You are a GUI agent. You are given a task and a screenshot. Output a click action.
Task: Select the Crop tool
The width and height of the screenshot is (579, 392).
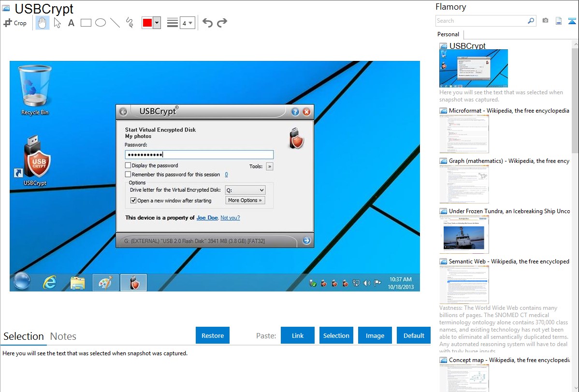tap(15, 23)
